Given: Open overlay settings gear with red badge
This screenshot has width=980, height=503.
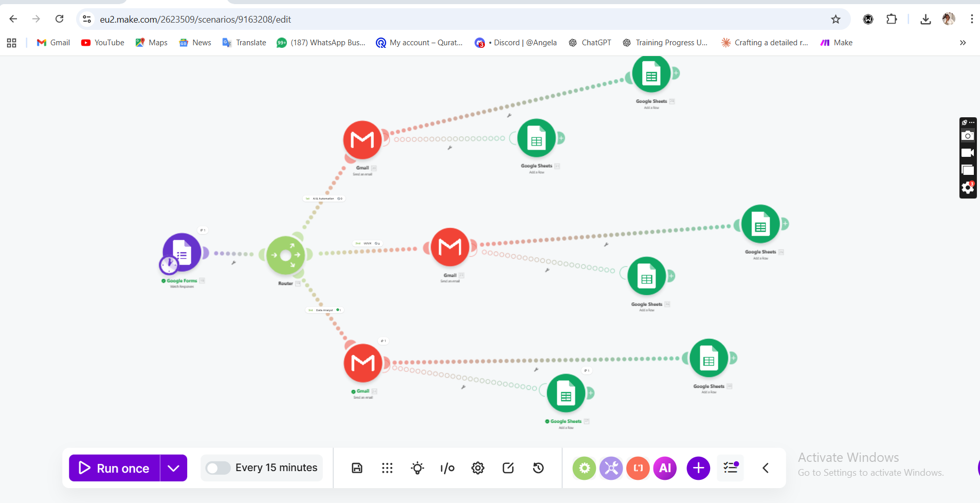Looking at the screenshot, I should point(968,188).
